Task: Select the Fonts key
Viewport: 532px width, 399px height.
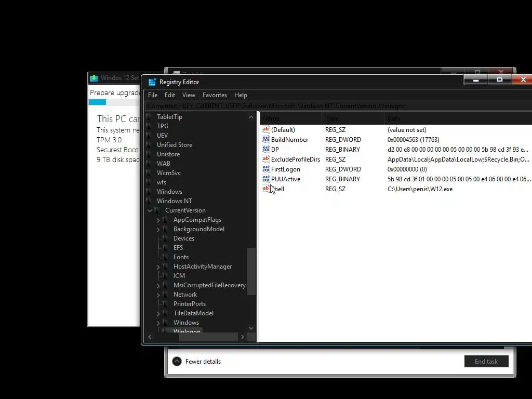Action: [181, 257]
